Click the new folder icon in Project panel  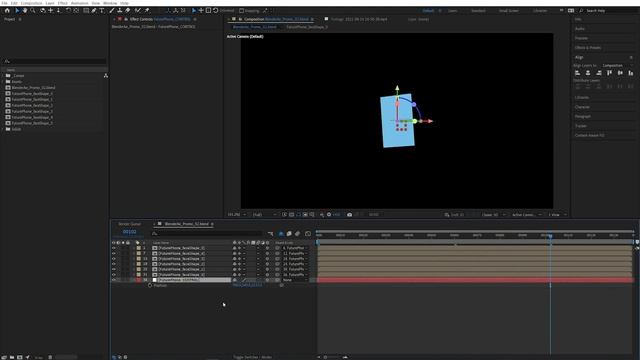(x=12, y=357)
